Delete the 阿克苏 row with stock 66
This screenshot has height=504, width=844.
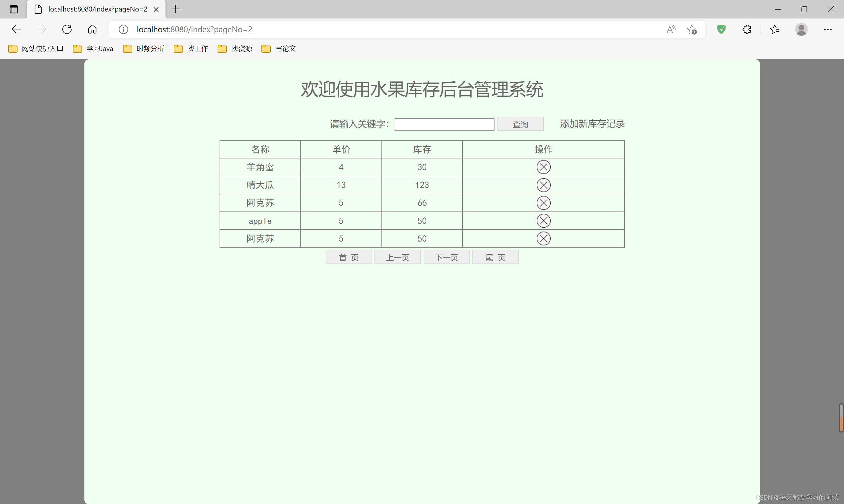[x=543, y=203]
